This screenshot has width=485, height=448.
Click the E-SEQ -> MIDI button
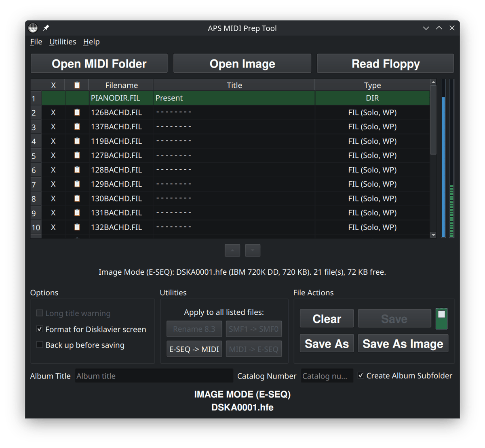[194, 349]
